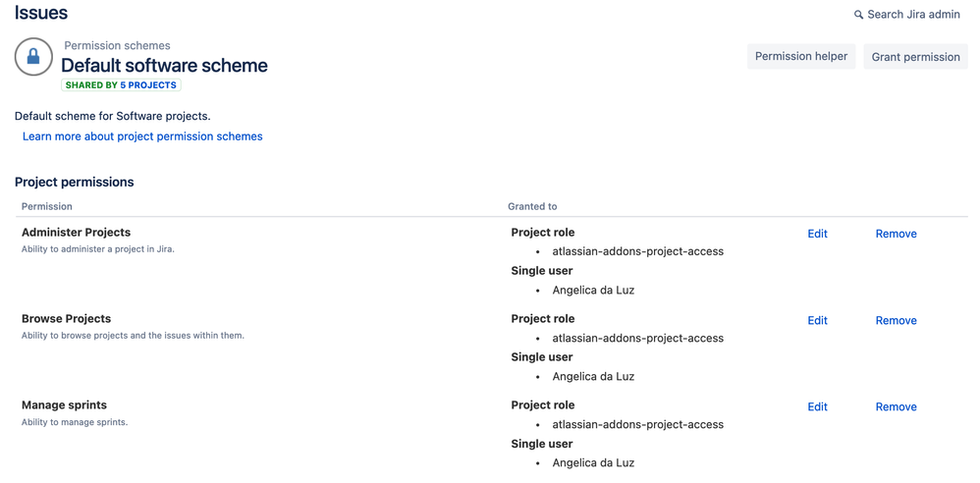
Task: Remove the Administer Projects permission
Action: tap(896, 234)
